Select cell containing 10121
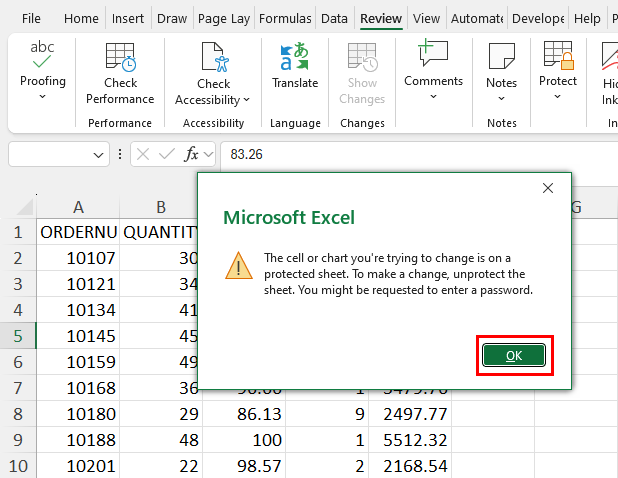Screen dimensions: 618x478 tap(78, 284)
